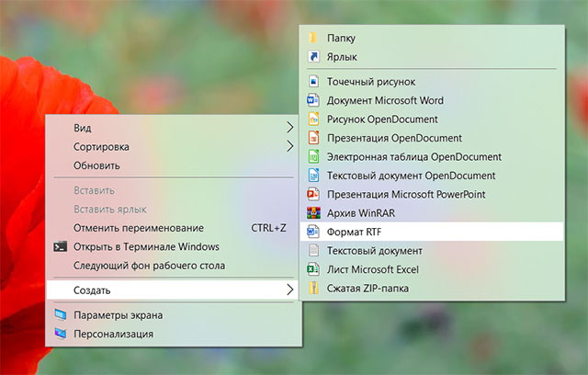
Task: Click the blank page icon beside Текстовый документ
Action: coord(313,251)
